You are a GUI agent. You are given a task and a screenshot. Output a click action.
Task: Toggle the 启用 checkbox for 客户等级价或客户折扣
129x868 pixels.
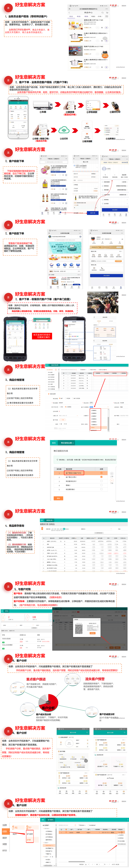(101, 473)
